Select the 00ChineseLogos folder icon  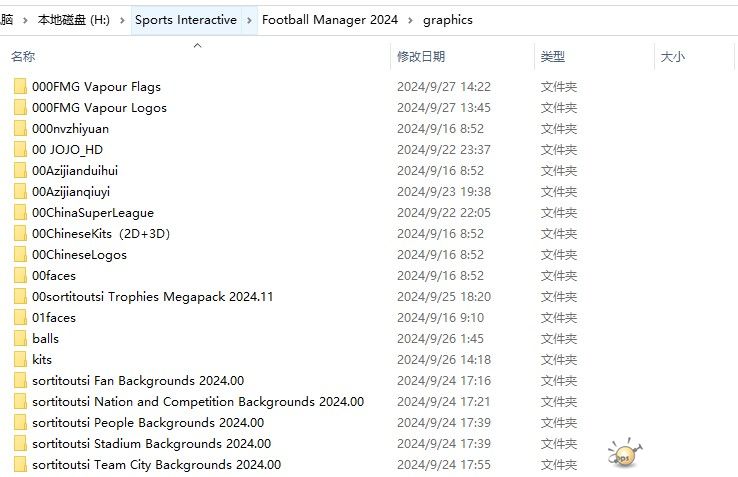(20, 255)
